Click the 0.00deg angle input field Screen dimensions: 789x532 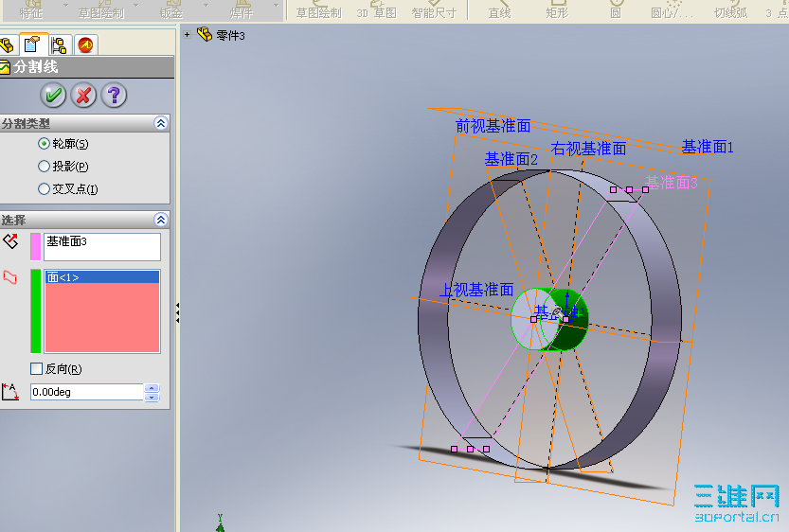[x=87, y=392]
